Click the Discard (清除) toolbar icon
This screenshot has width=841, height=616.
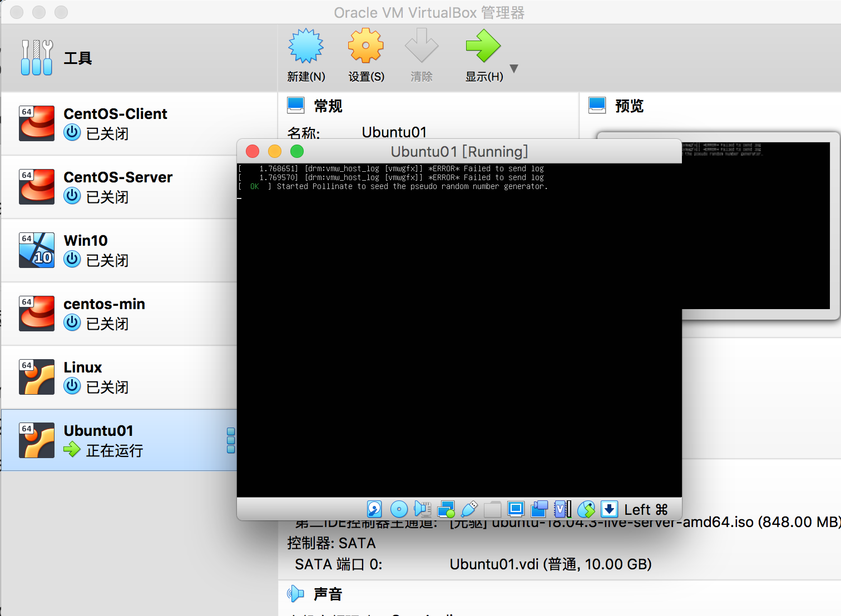[x=422, y=46]
